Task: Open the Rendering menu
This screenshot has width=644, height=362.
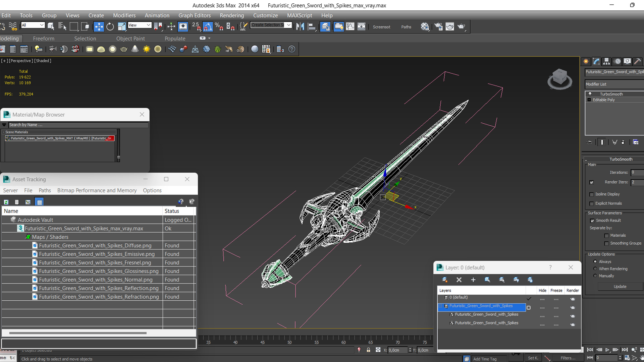Action: pyautogui.click(x=232, y=15)
